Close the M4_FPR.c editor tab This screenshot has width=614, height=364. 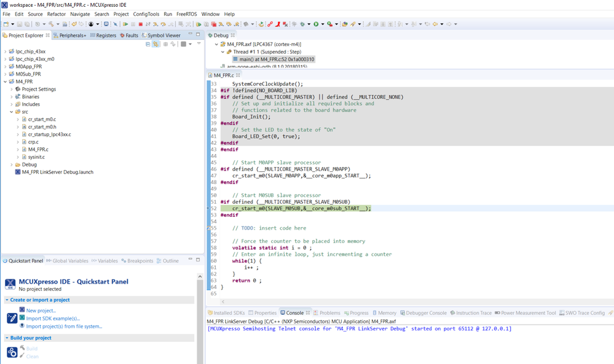point(238,75)
